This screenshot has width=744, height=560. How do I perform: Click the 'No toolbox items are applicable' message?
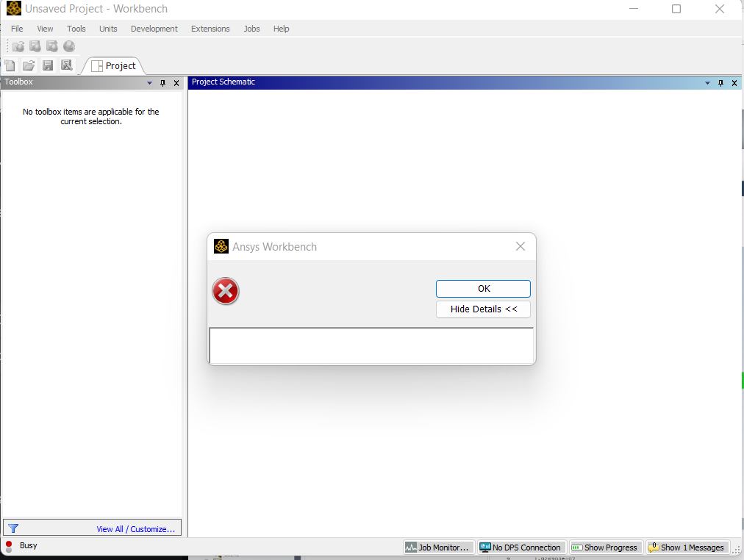click(x=91, y=117)
